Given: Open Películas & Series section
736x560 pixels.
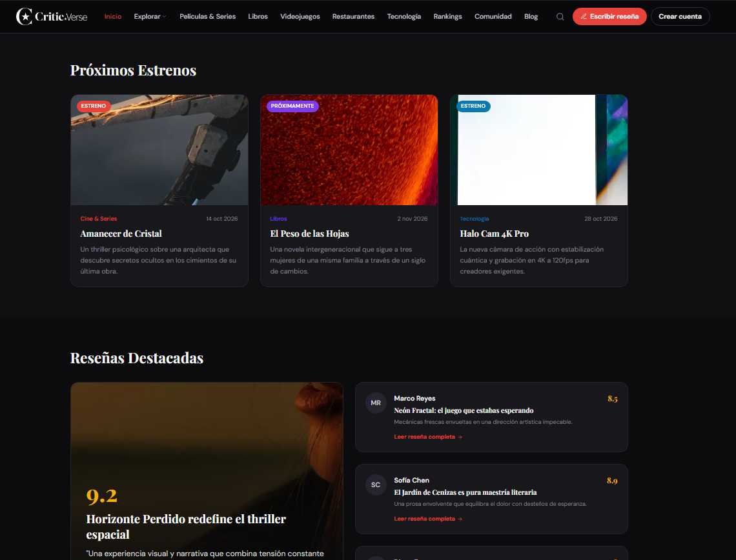Looking at the screenshot, I should click(207, 16).
